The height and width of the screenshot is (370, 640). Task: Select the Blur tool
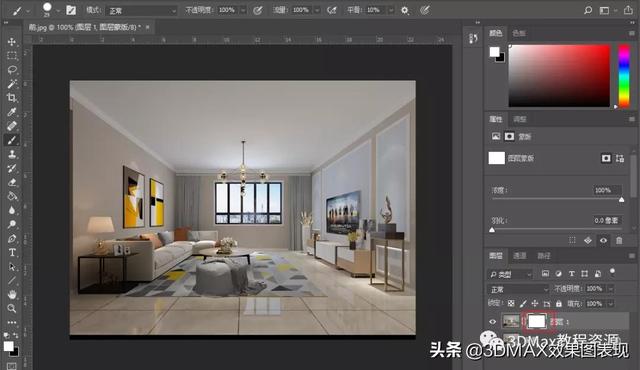tap(12, 210)
